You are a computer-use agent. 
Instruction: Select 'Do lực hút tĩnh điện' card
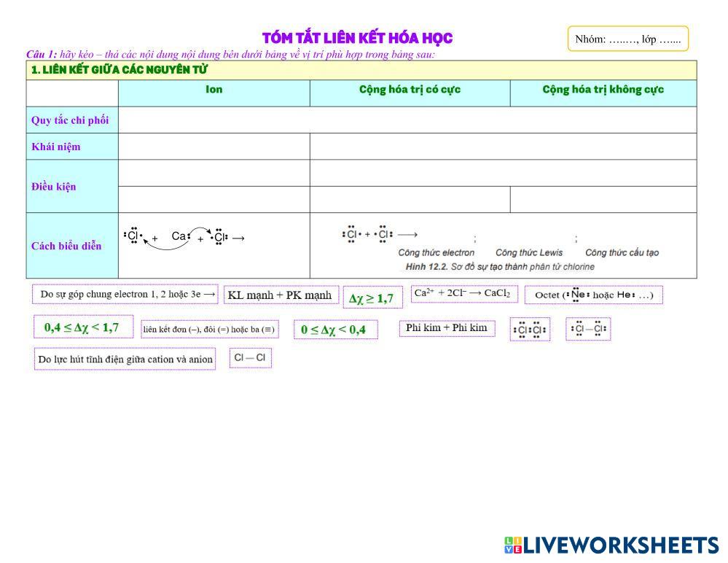(125, 359)
